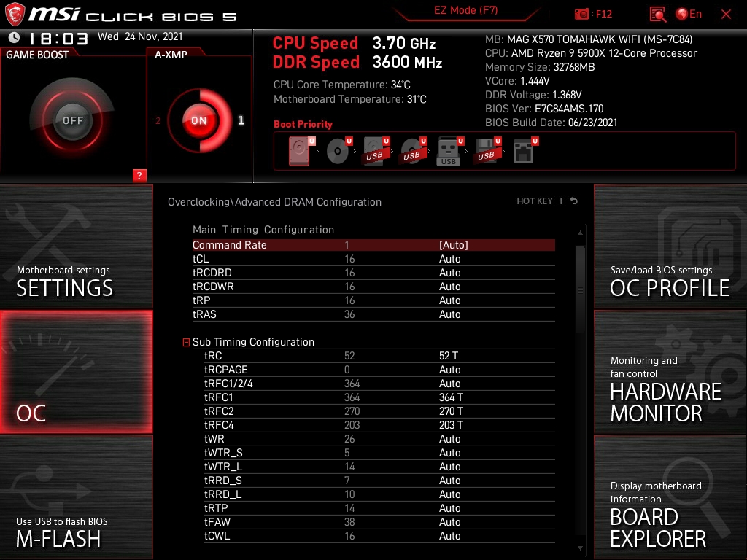Screen dimensions: 747x560
Task: Change the tRCDRD Auto value
Action: pos(449,273)
